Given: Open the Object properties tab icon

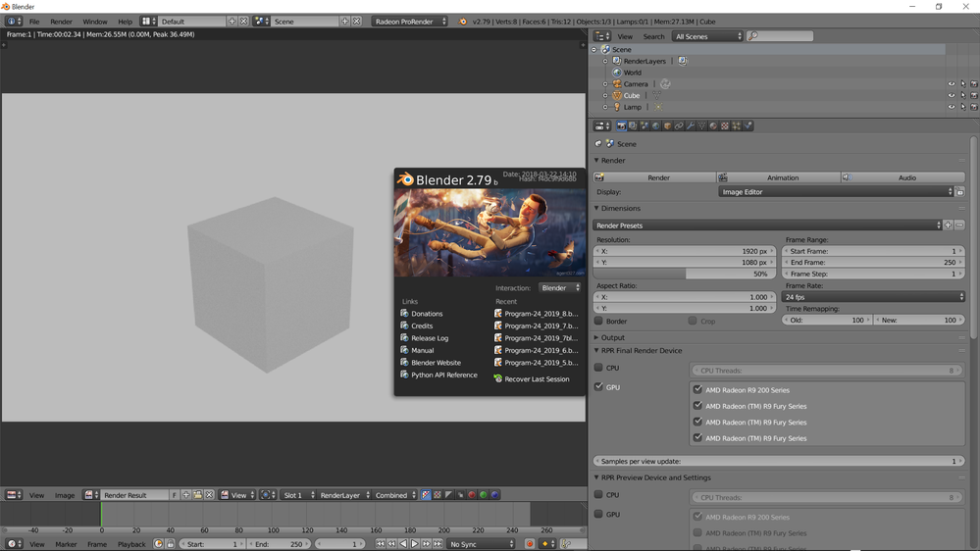Looking at the screenshot, I should (667, 125).
